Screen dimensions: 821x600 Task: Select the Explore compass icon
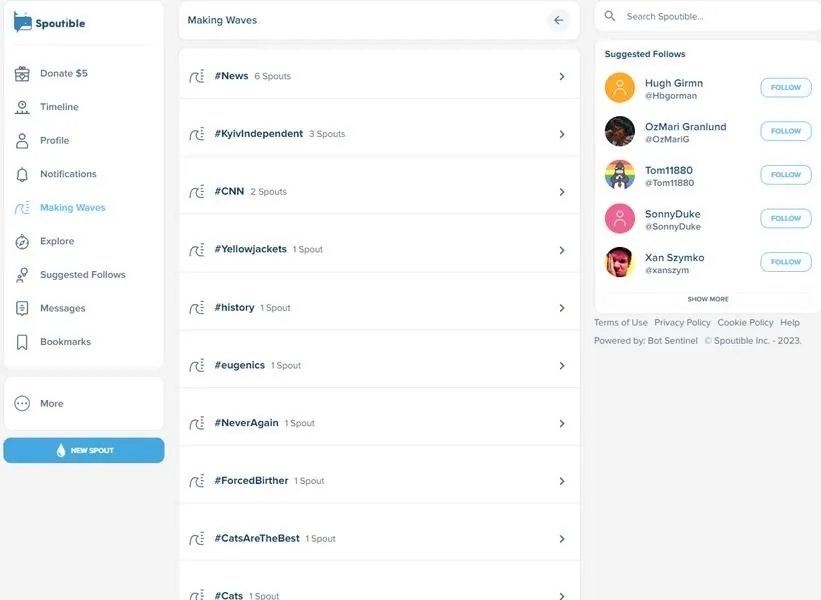pos(22,241)
